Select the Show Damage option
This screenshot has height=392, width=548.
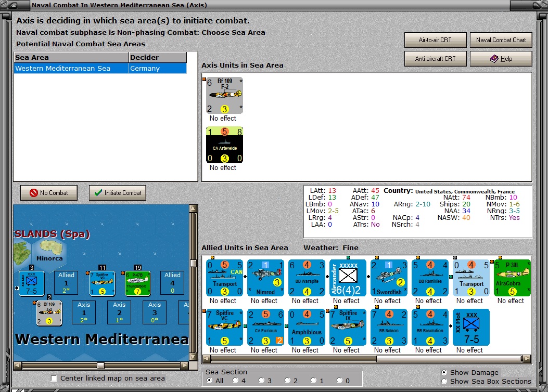(444, 372)
